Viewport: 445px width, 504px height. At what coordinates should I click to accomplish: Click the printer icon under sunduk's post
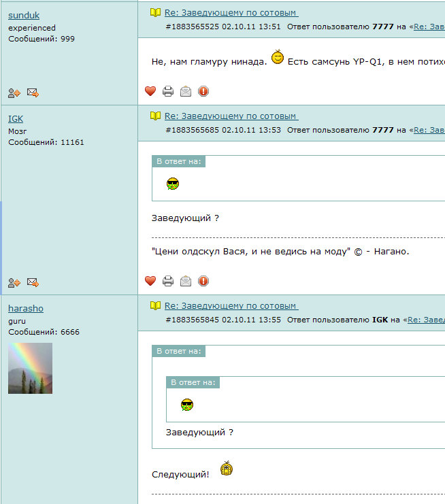168,91
